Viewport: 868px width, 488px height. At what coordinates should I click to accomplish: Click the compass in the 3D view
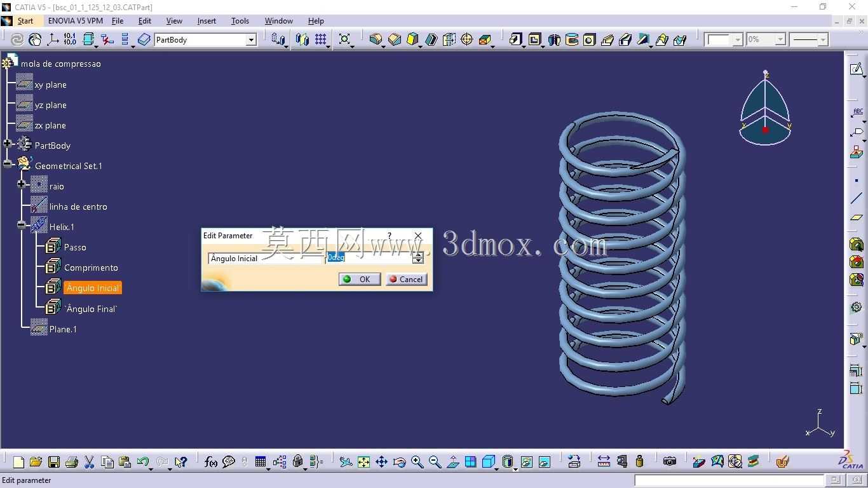pos(765,109)
